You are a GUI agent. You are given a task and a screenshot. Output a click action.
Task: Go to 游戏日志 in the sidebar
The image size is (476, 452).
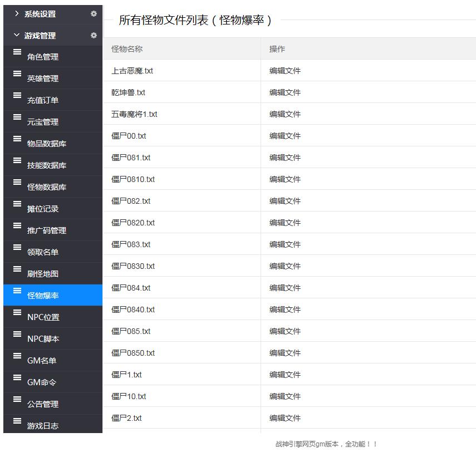coord(43,426)
